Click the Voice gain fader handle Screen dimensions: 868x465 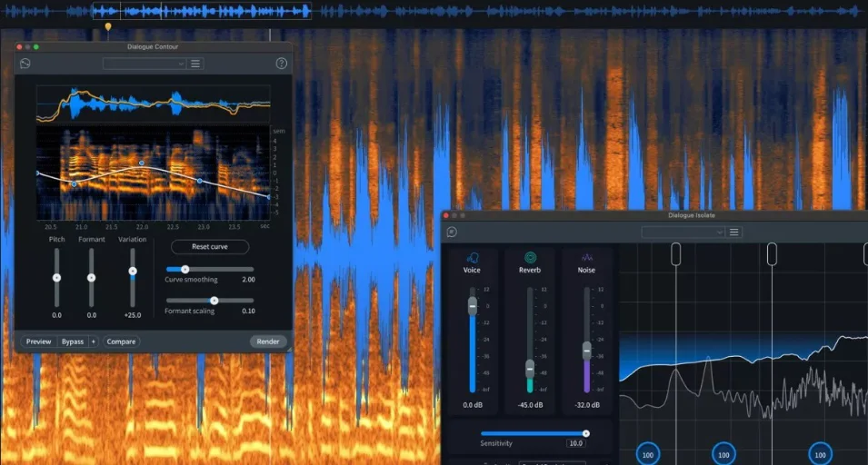pos(473,306)
